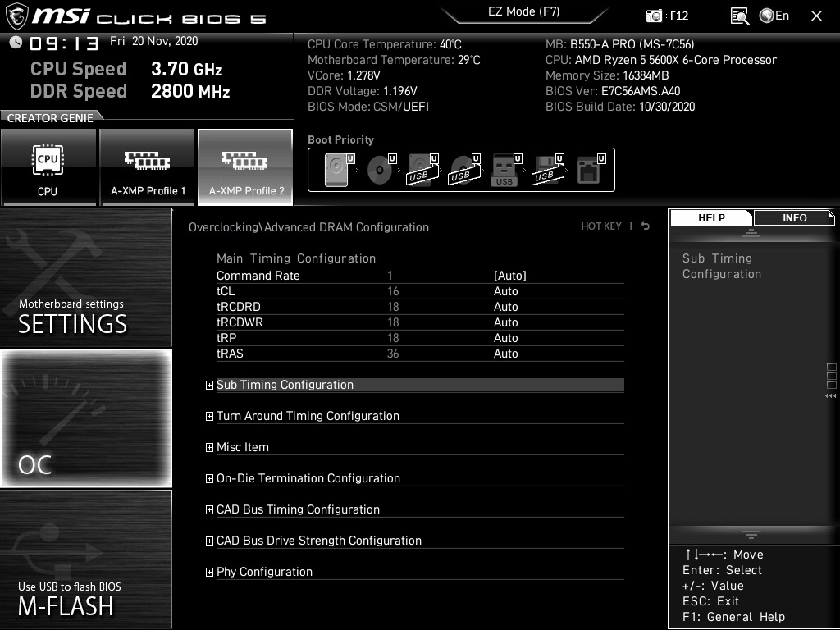The width and height of the screenshot is (840, 630).
Task: Click the 09:13 time display
Action: coord(64,43)
